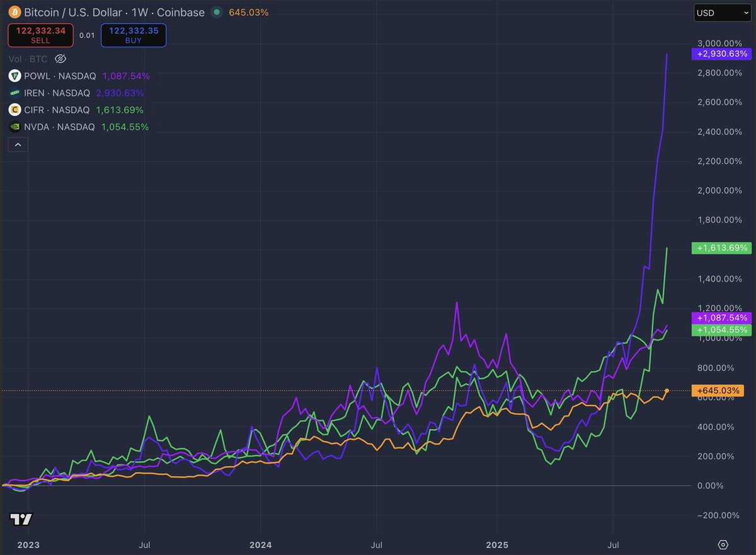The height and width of the screenshot is (555, 756).
Task: Click the 645.03% value in the header
Action: tap(248, 12)
